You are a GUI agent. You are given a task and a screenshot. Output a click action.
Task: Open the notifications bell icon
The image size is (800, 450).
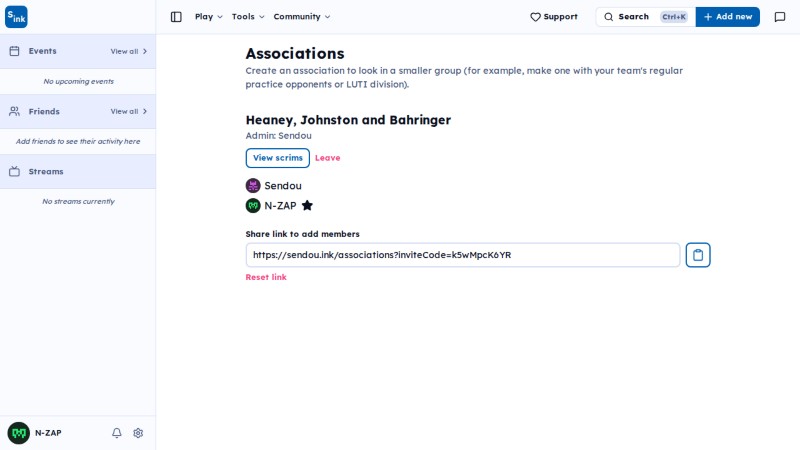(117, 433)
